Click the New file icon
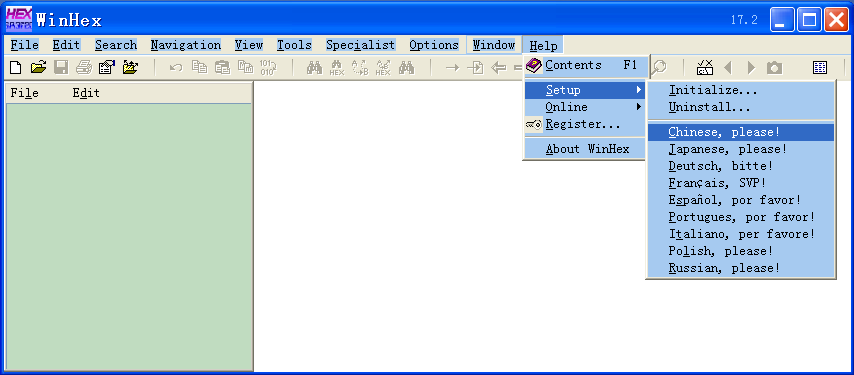The image size is (854, 375). [16, 67]
